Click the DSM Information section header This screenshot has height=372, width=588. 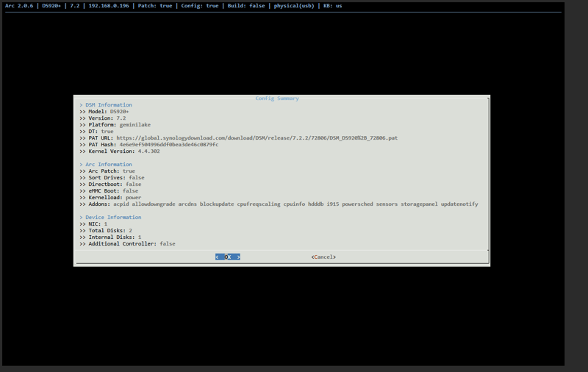point(108,105)
